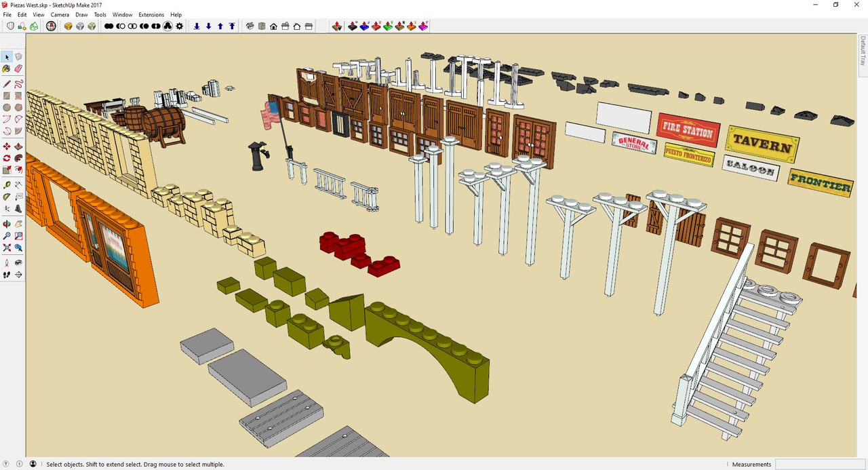Activate the Walk footprints tool
The width and height of the screenshot is (868, 470).
click(7, 275)
